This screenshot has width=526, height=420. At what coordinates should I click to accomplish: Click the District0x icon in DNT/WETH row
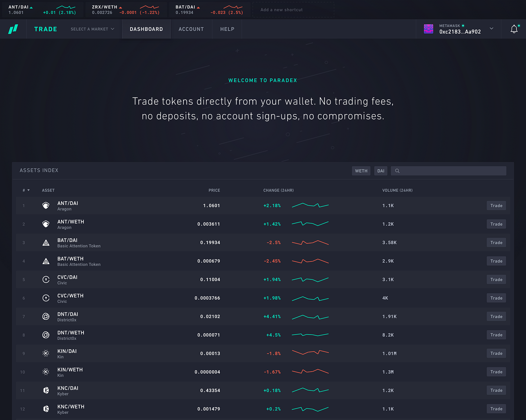pos(46,335)
